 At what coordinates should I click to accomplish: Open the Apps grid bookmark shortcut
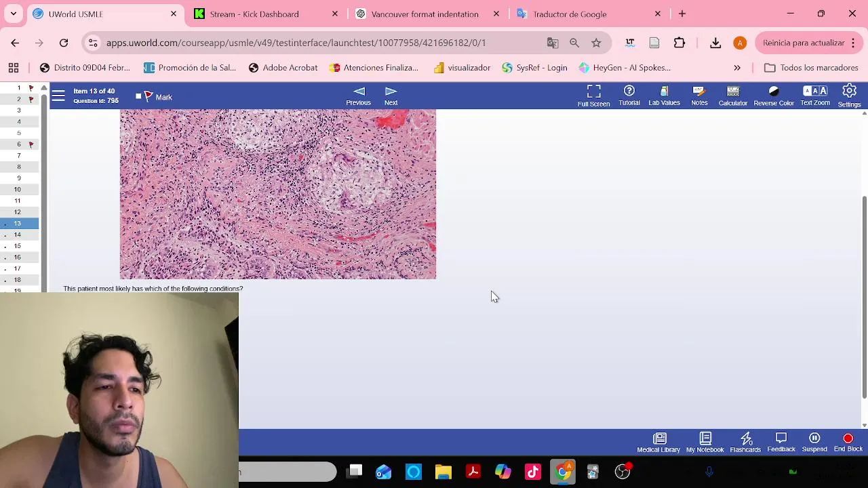click(x=14, y=68)
